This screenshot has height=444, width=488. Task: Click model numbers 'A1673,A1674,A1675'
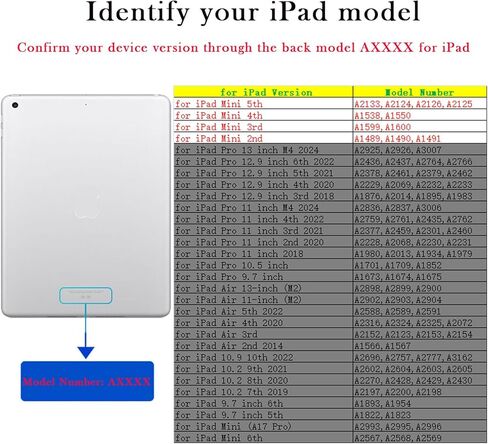[398, 277]
